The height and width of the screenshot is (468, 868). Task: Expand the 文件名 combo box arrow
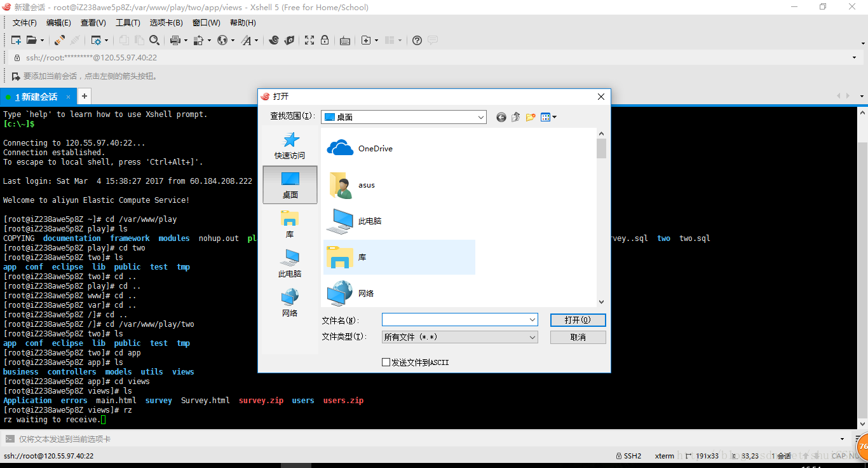(x=532, y=320)
